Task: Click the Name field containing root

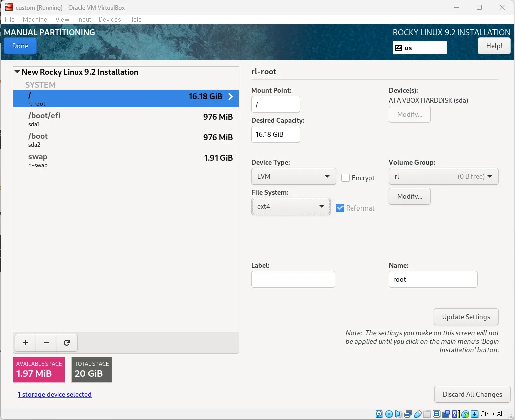Action: click(x=433, y=279)
